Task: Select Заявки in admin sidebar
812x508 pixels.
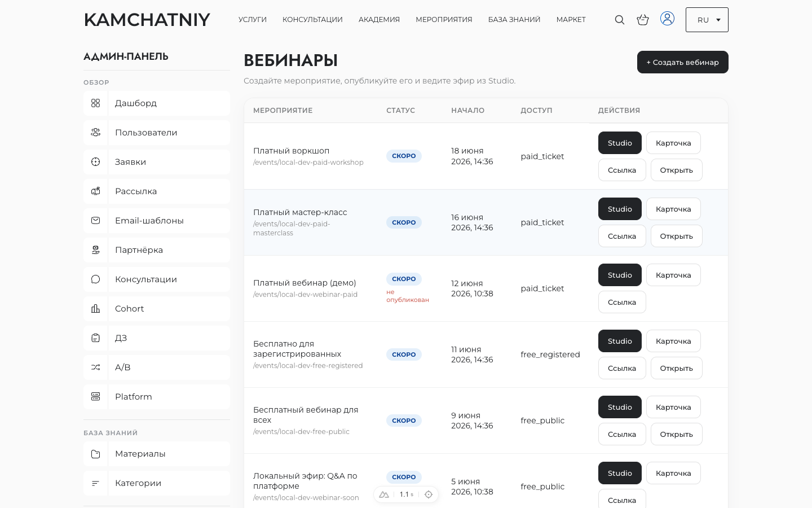Action: [157, 162]
